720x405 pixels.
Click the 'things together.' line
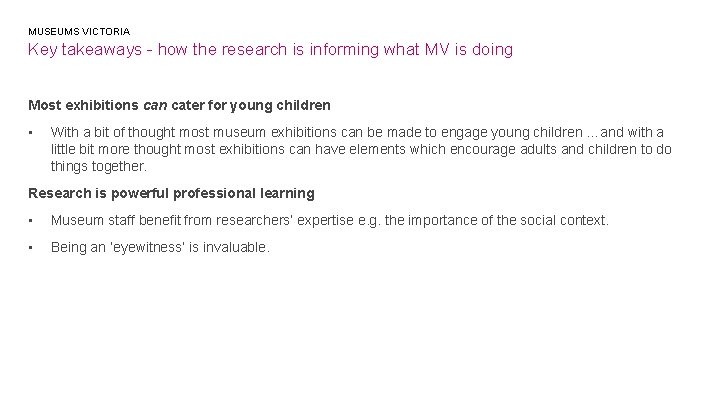(98, 166)
